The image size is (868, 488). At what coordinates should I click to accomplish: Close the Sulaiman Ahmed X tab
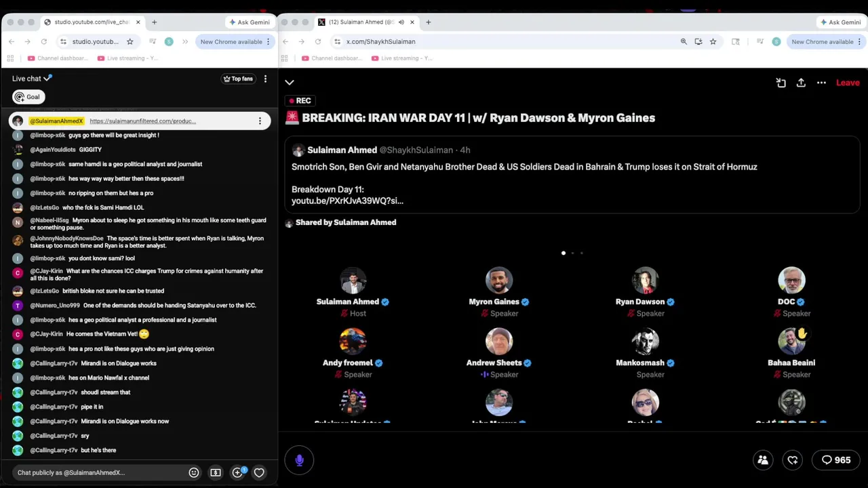coord(412,22)
